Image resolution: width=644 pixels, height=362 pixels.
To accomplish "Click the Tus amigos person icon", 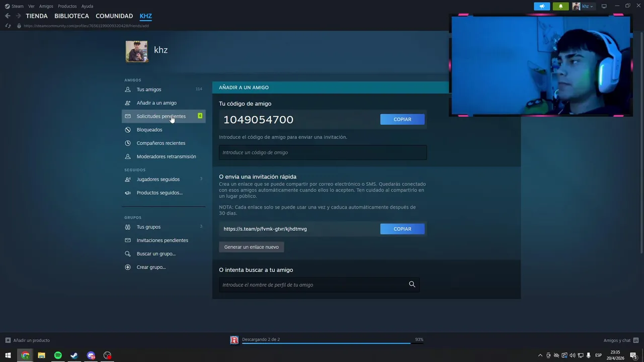I will [x=128, y=89].
